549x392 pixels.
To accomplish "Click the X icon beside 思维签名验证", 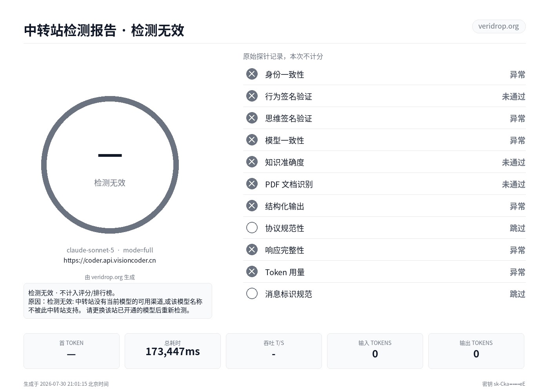I will 252,118.
